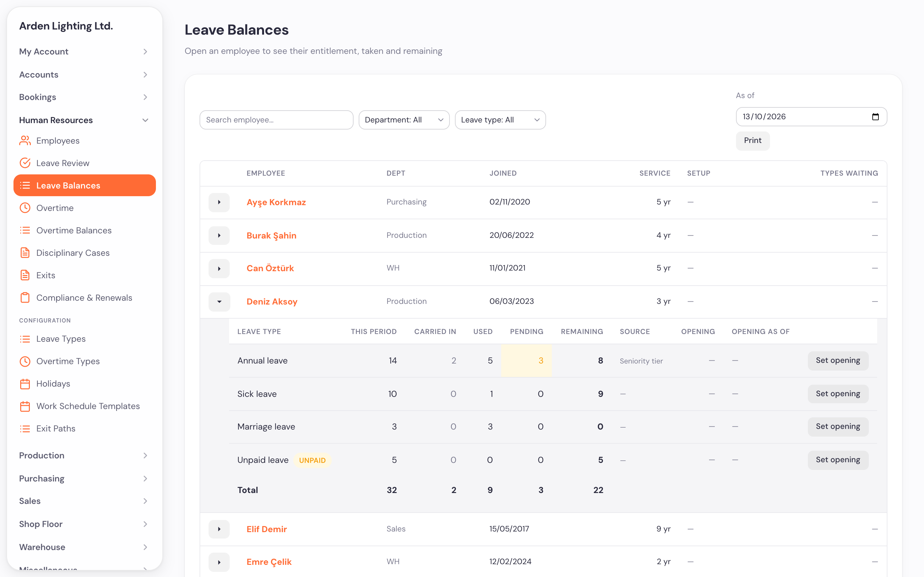
Task: Open Burak Şahin employee link
Action: coord(271,236)
